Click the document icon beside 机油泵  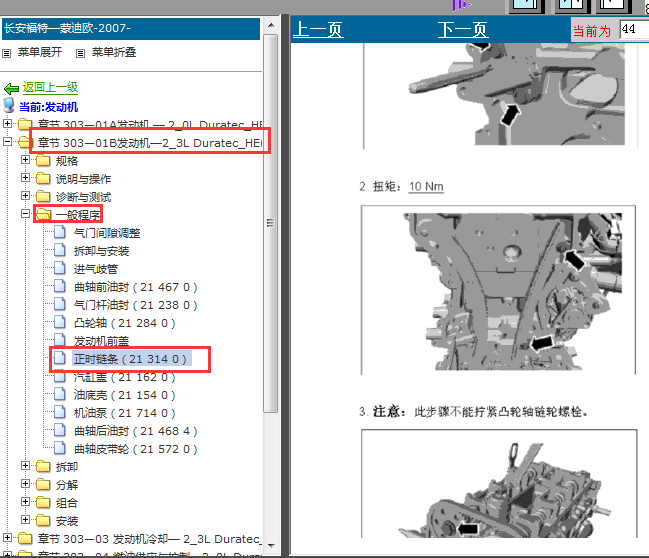coord(60,412)
